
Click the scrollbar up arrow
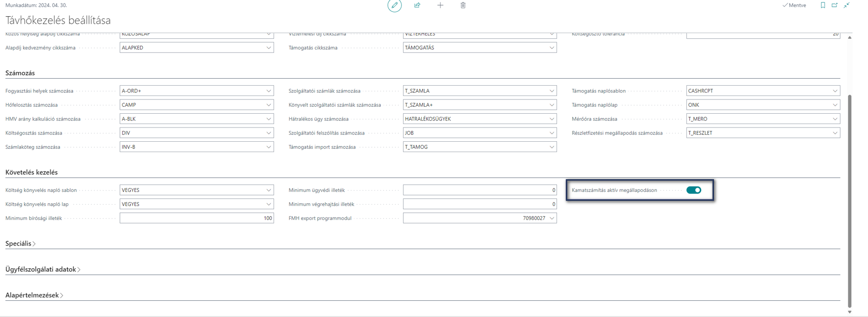850,37
